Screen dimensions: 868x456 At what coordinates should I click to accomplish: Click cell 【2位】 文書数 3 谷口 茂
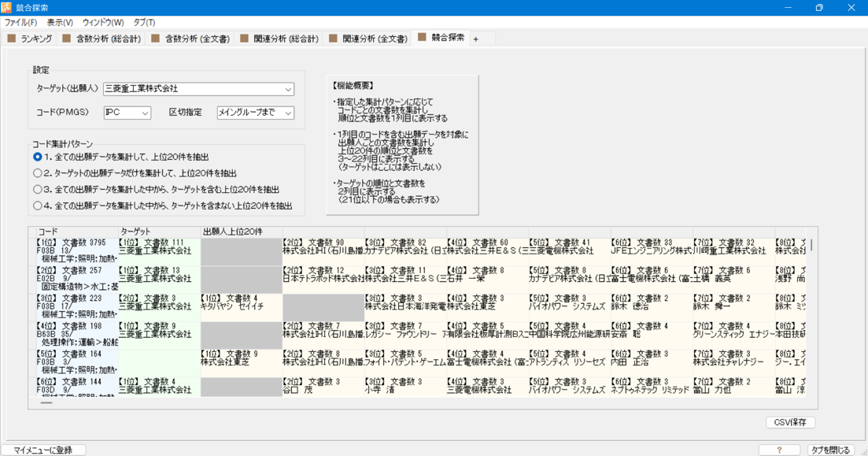click(323, 387)
